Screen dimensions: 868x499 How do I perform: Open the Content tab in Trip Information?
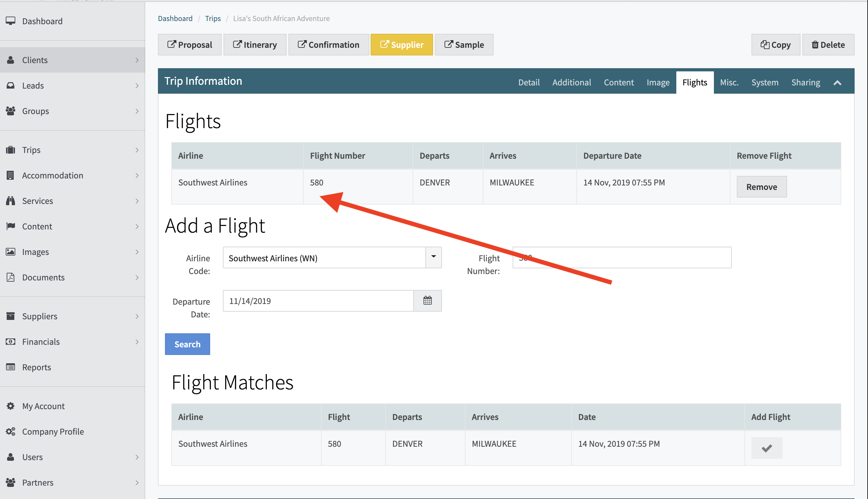point(618,82)
